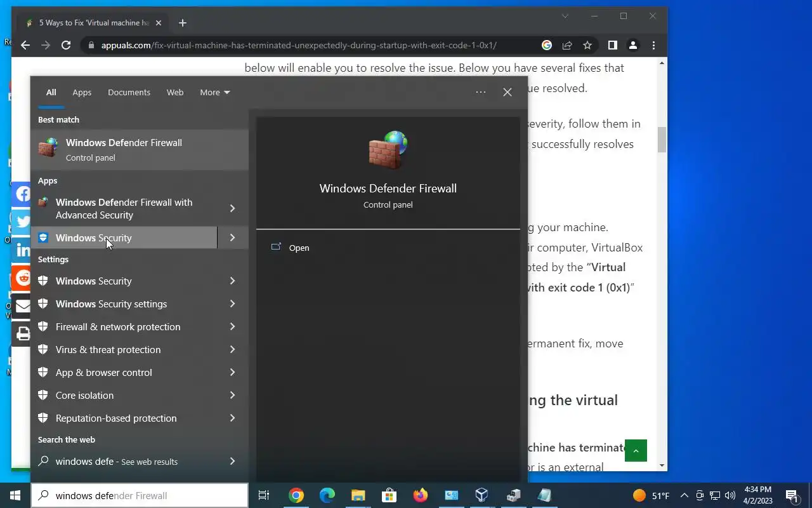
Task: Open the notification center icon
Action: point(792,495)
